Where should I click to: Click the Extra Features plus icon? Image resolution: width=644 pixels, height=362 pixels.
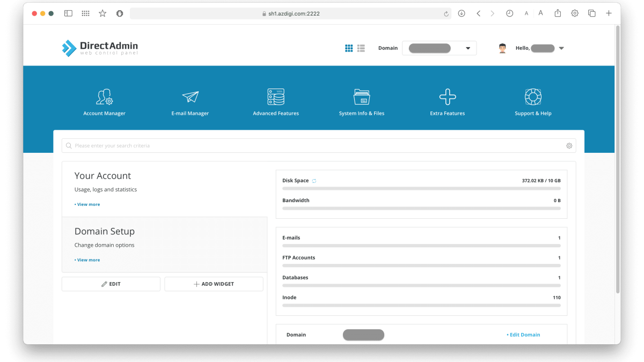point(448,97)
